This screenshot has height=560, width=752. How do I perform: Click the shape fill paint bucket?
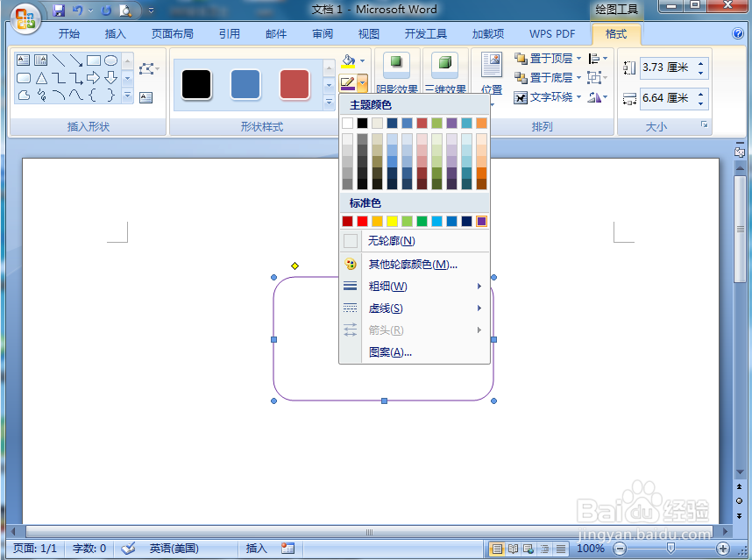pos(348,60)
